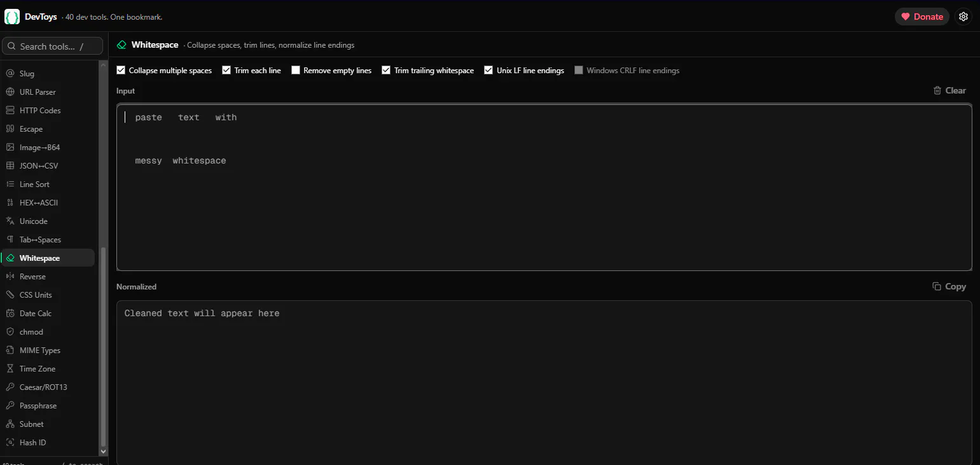The height and width of the screenshot is (465, 980).
Task: Uncheck Trim trailing whitespace
Action: tap(386, 71)
